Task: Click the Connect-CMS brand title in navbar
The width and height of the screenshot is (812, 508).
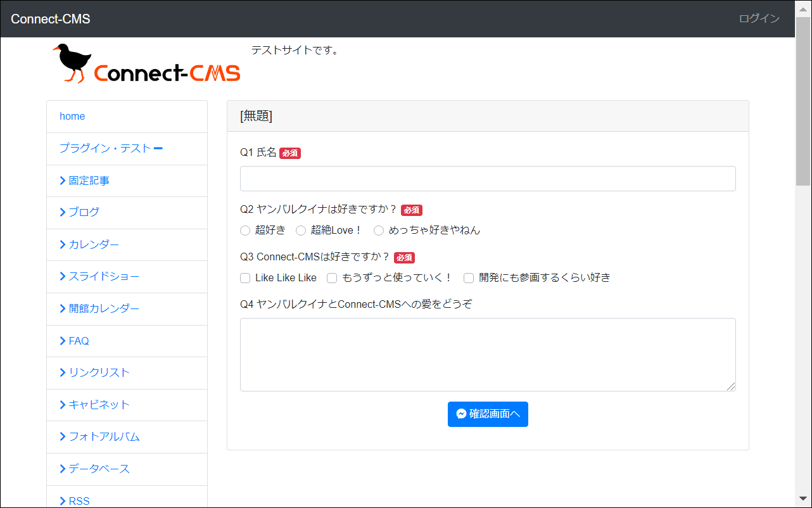Action: click(51, 19)
